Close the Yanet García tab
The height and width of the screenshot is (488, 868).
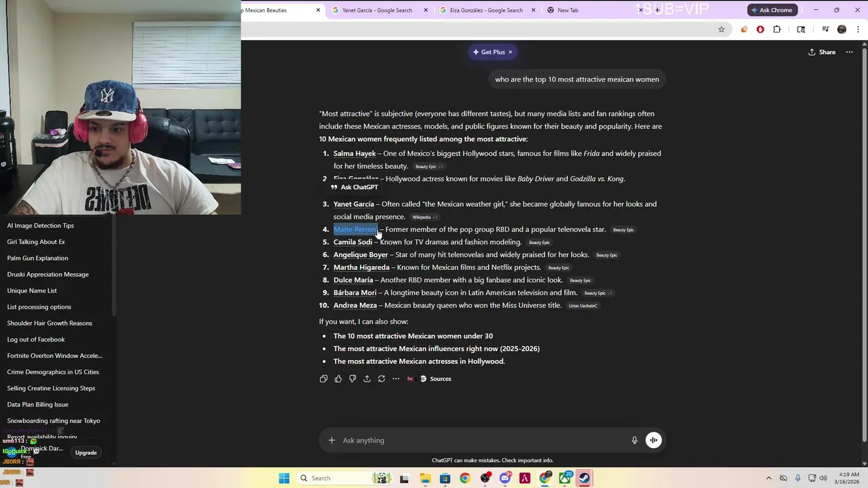[x=426, y=10]
